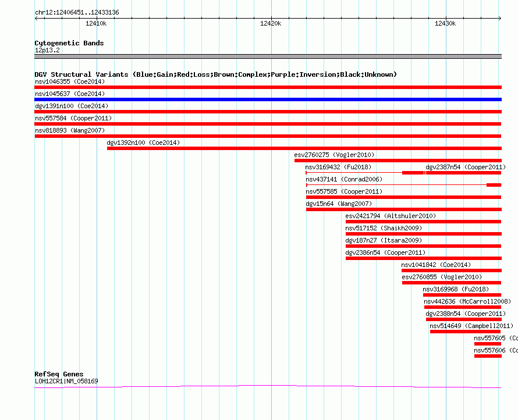Click the DGV Structural Variants track title

pyautogui.click(x=216, y=74)
